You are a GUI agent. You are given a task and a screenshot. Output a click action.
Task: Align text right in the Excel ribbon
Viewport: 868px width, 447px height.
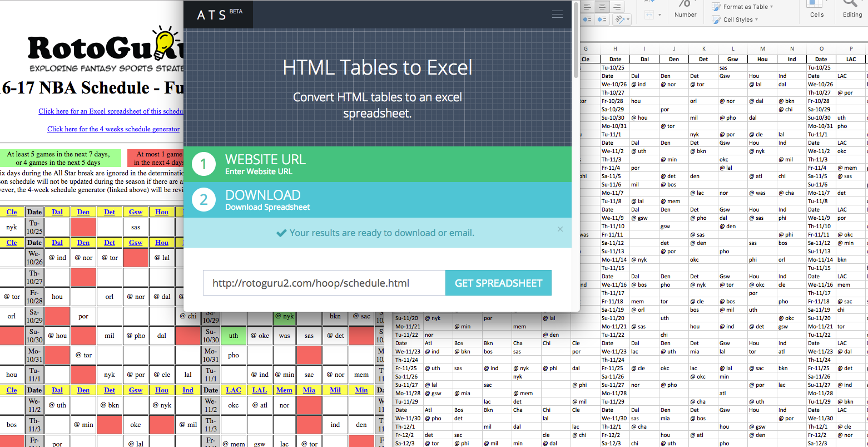(617, 7)
